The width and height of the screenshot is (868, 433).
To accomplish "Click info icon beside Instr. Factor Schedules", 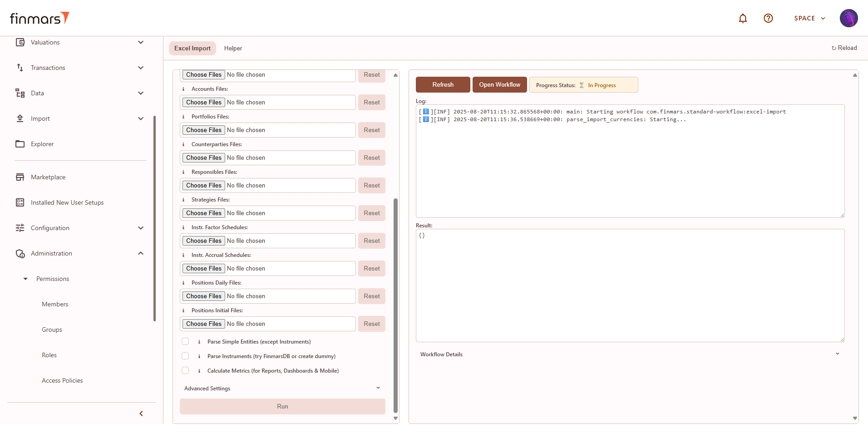I will click(x=183, y=227).
